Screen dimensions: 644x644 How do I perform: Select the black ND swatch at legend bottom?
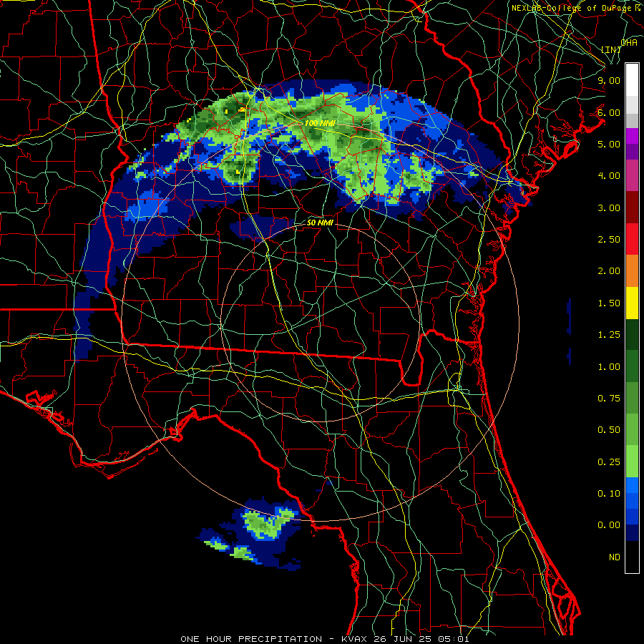point(632,557)
